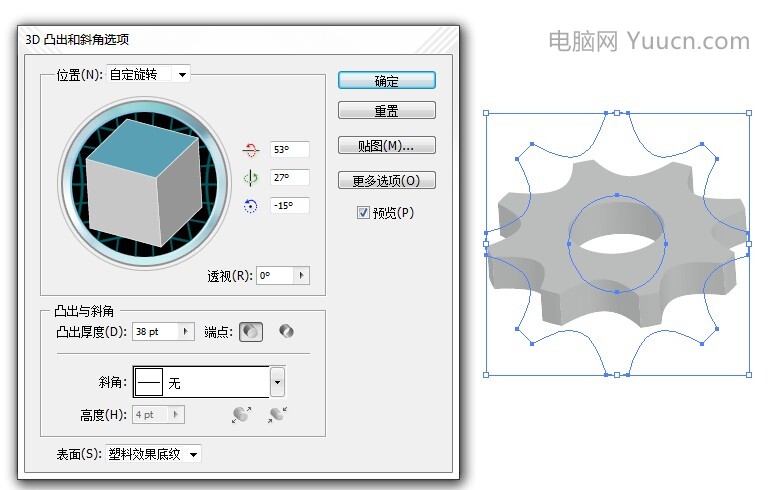This screenshot has width=776, height=490.
Task: Turn off cap for hollow appearance
Action: pyautogui.click(x=287, y=331)
